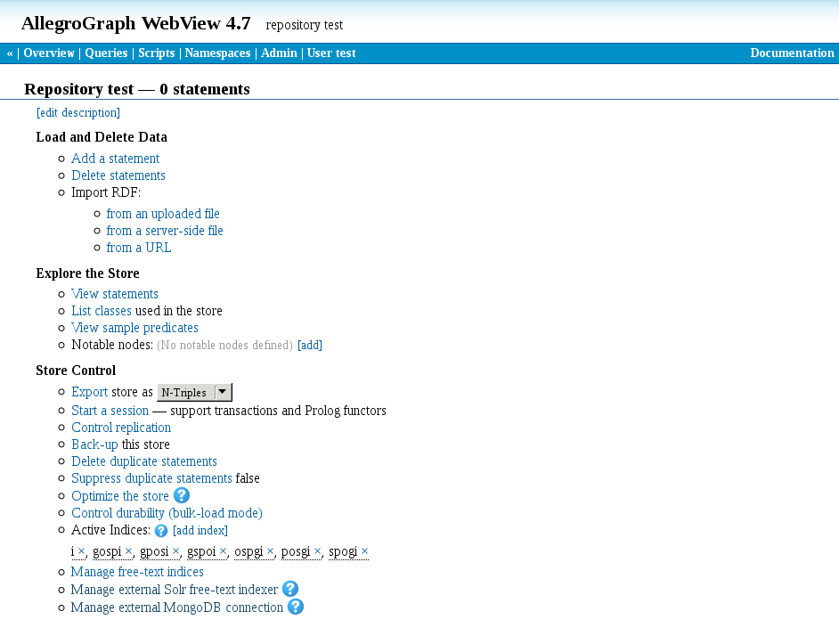
Task: Click the gspoi index name
Action: click(201, 552)
